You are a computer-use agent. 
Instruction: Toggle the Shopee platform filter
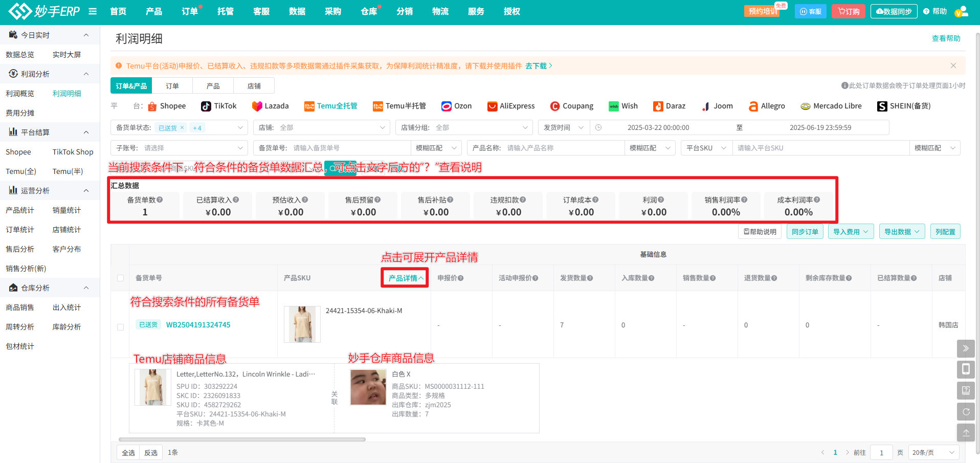click(167, 106)
